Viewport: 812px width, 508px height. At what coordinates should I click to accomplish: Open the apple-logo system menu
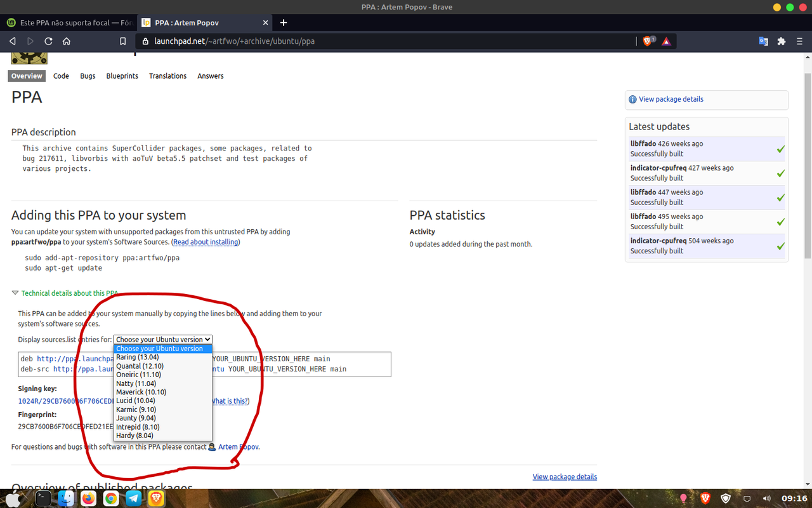click(14, 498)
